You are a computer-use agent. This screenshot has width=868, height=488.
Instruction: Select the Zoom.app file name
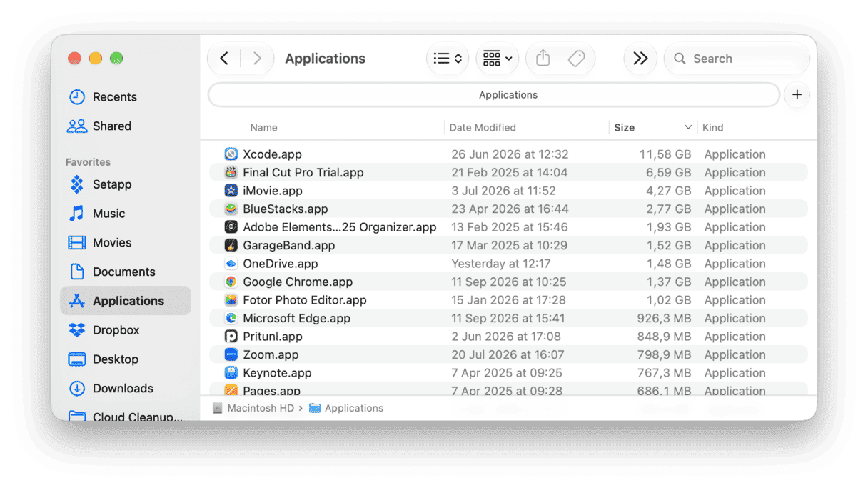click(x=271, y=355)
